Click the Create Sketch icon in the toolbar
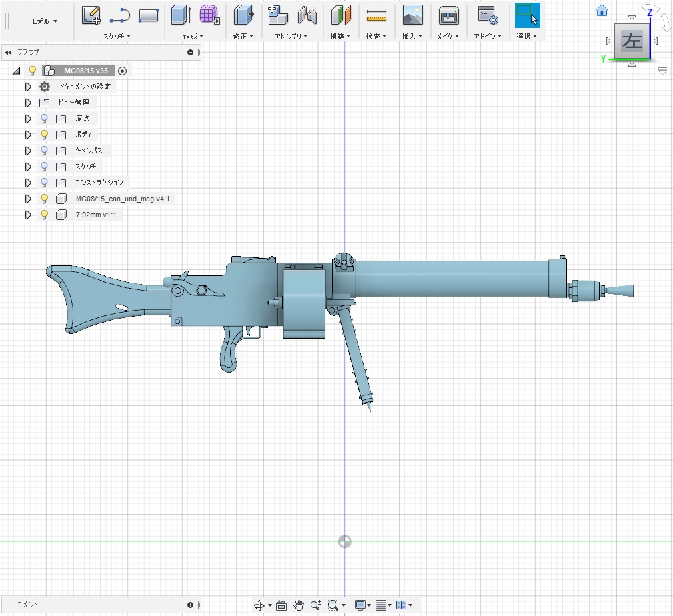 pyautogui.click(x=91, y=15)
